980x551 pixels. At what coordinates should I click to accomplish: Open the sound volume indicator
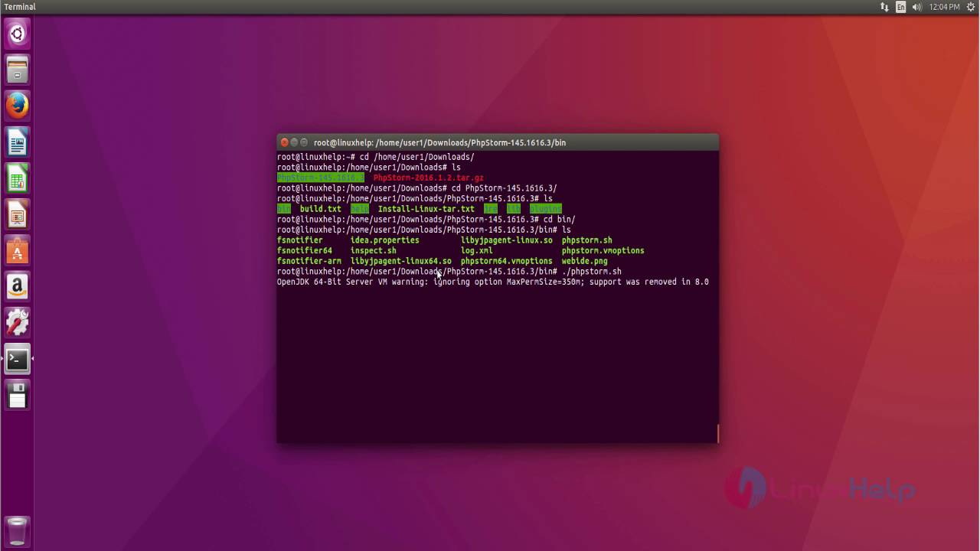tap(917, 7)
